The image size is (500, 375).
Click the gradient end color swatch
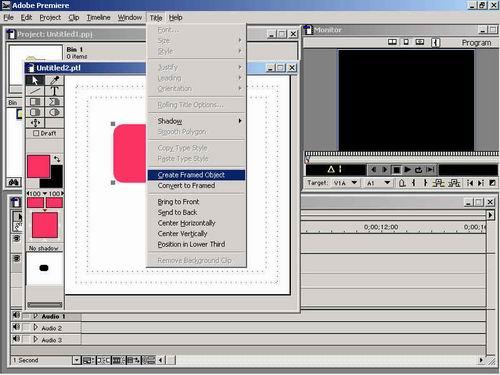coord(55,202)
